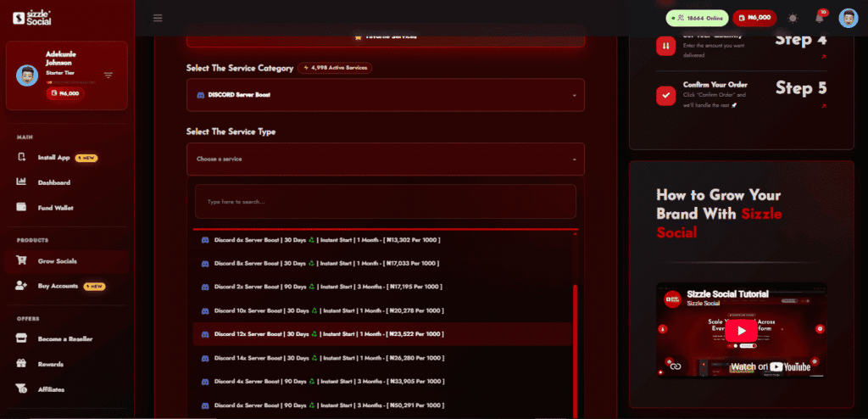Screen dimensions: 868x419
Task: Click the category dropdown arrow
Action: [x=574, y=95]
